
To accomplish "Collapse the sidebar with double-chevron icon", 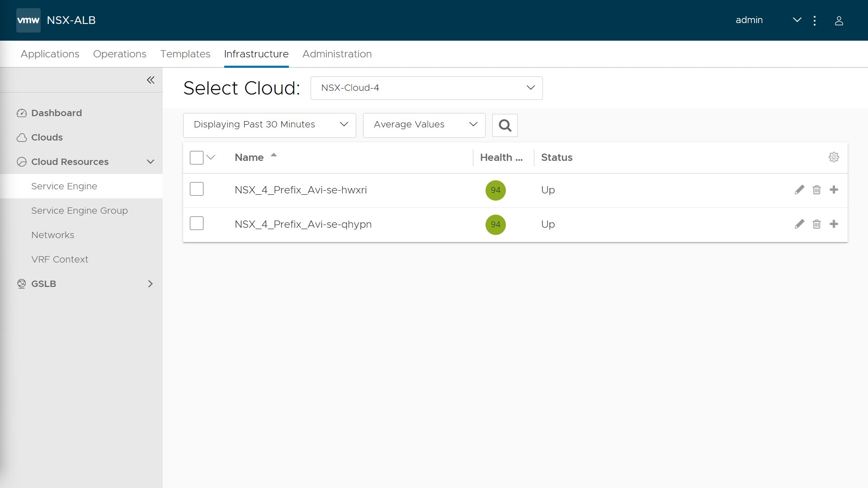I will [x=151, y=80].
